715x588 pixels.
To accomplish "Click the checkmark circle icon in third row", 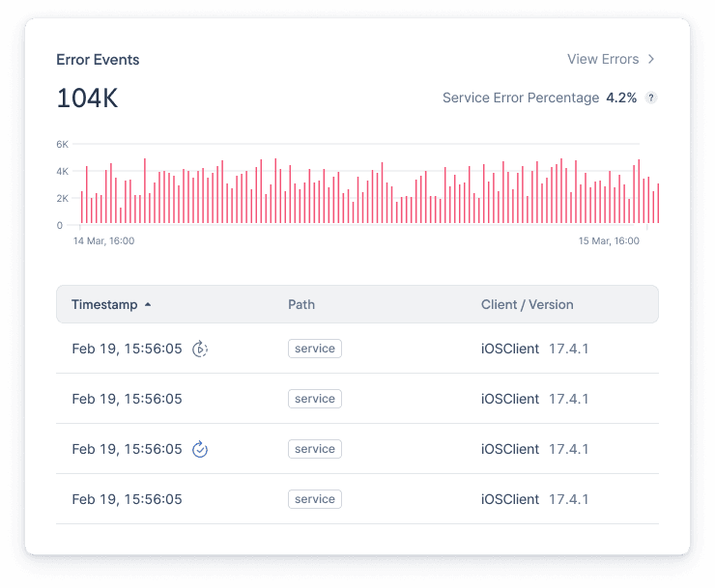I will tap(200, 449).
